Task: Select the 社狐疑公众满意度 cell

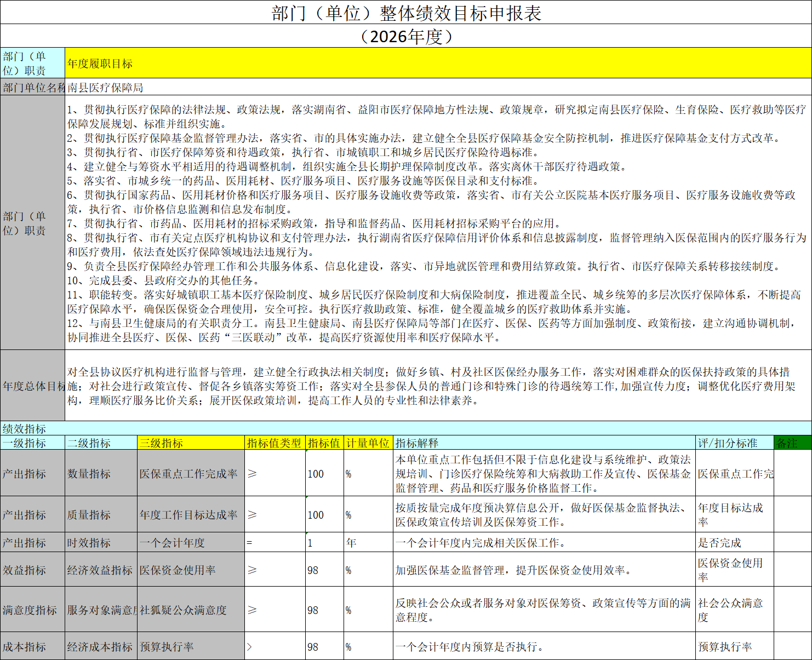Action: point(191,610)
